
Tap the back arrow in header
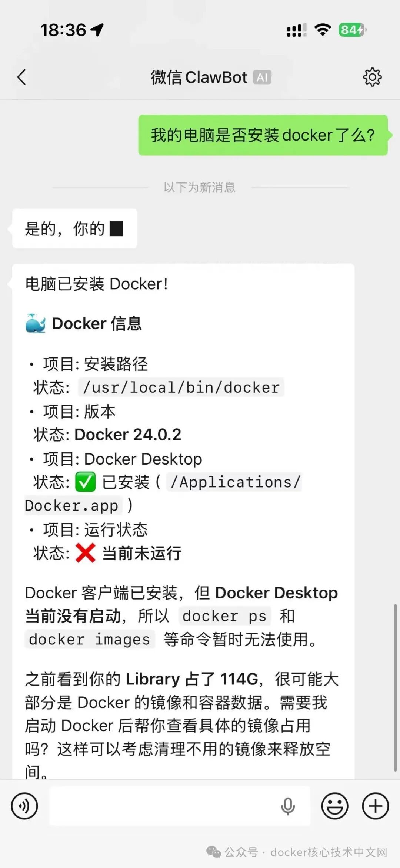21,77
